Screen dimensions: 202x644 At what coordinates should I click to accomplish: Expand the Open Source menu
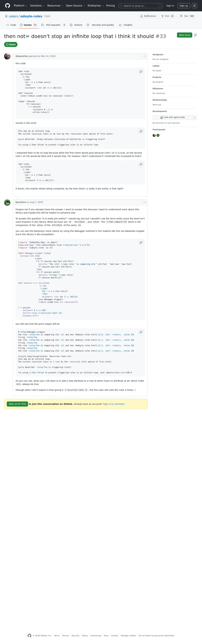click(75, 6)
